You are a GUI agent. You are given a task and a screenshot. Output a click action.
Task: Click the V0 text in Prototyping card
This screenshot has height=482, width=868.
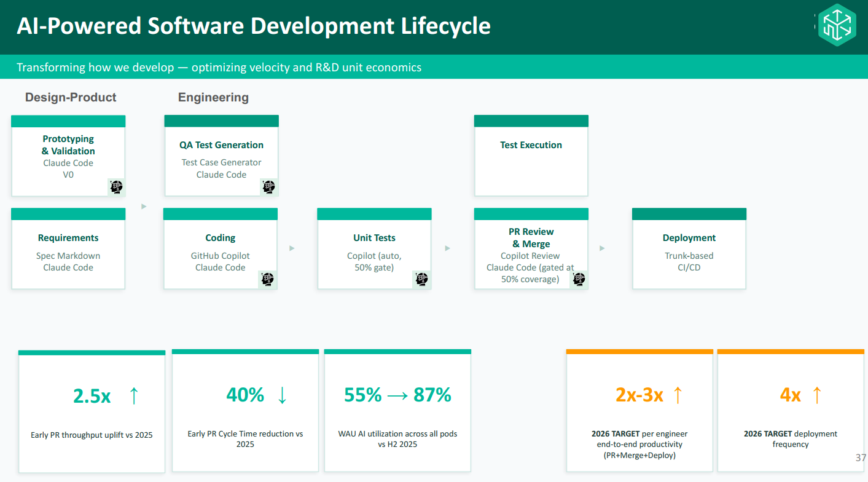tap(68, 175)
